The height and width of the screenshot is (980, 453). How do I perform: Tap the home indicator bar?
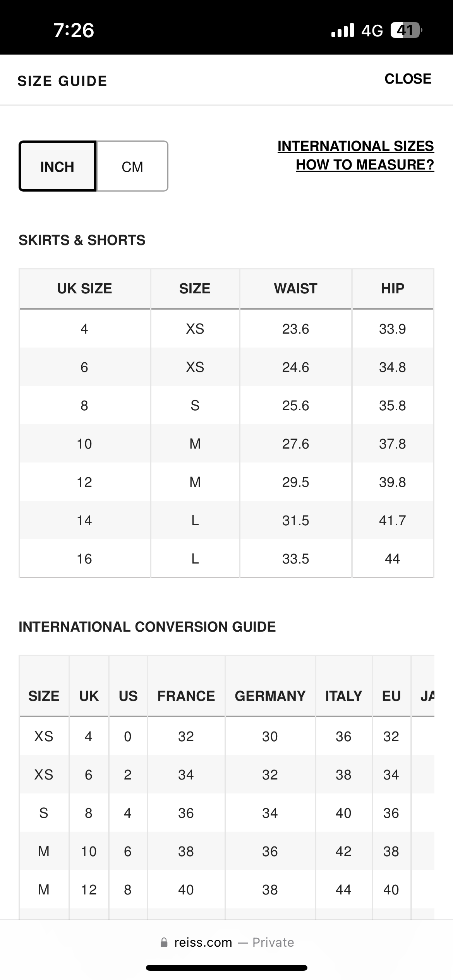(226, 968)
